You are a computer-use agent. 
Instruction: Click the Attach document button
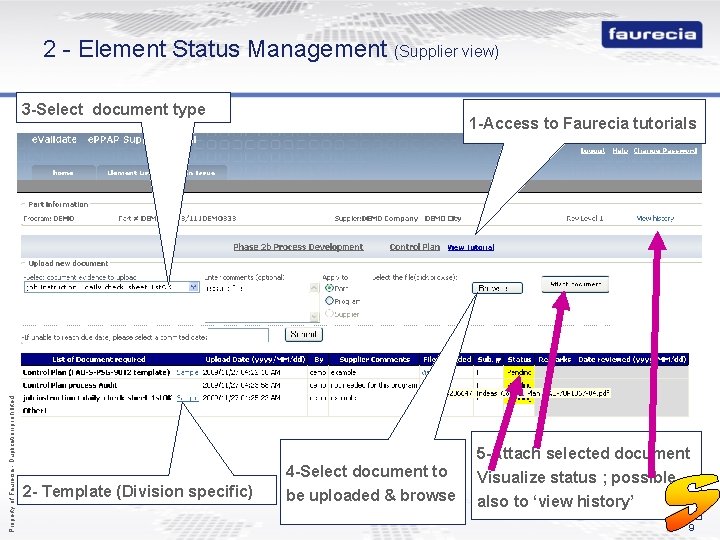[x=575, y=284]
